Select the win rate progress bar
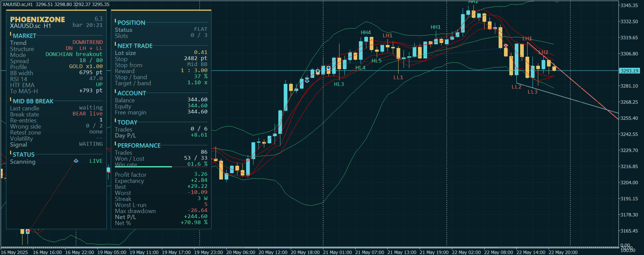This screenshot has width=644, height=255. (161, 166)
